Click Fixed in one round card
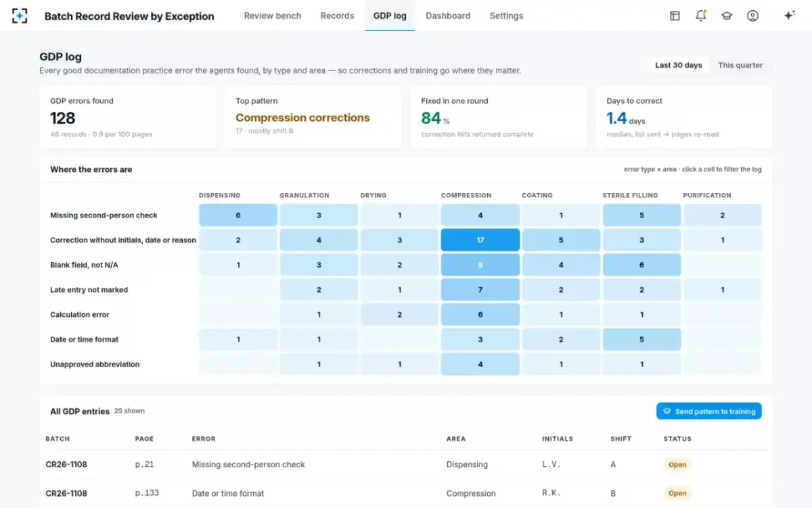This screenshot has width=812, height=508. (499, 117)
